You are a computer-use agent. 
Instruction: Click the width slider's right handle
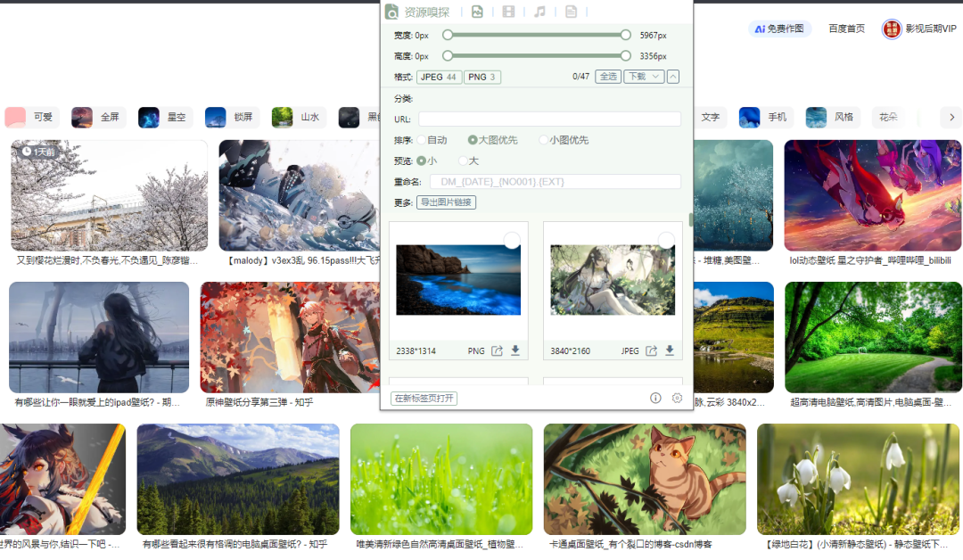[626, 35]
